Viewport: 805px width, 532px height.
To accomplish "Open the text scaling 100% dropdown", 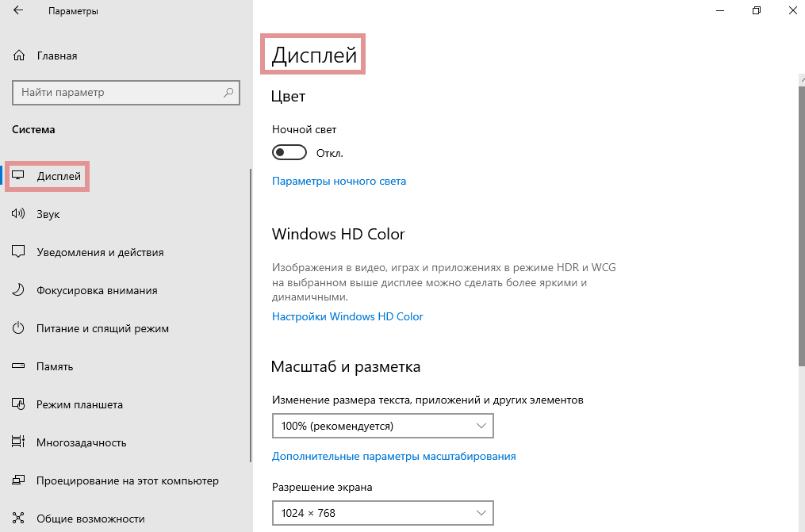I will click(382, 426).
